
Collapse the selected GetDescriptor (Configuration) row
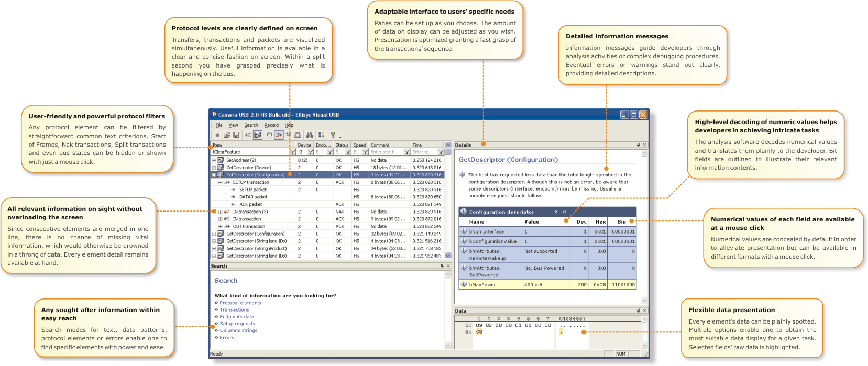pos(214,175)
